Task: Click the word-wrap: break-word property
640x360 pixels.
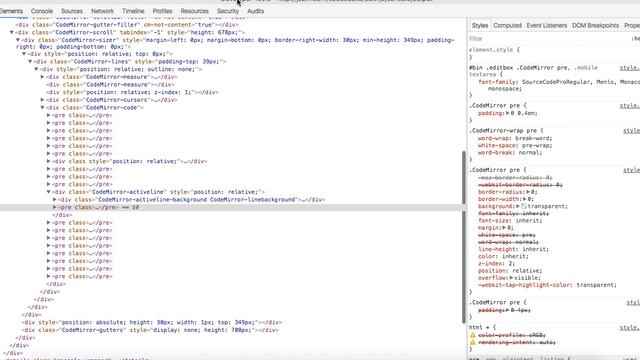Action: tap(516, 138)
